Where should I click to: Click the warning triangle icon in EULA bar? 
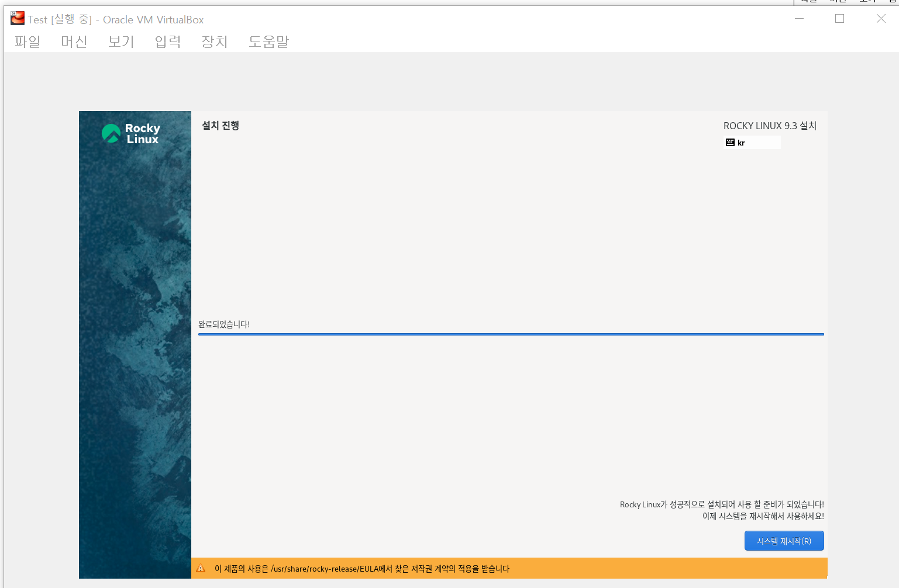(x=201, y=568)
